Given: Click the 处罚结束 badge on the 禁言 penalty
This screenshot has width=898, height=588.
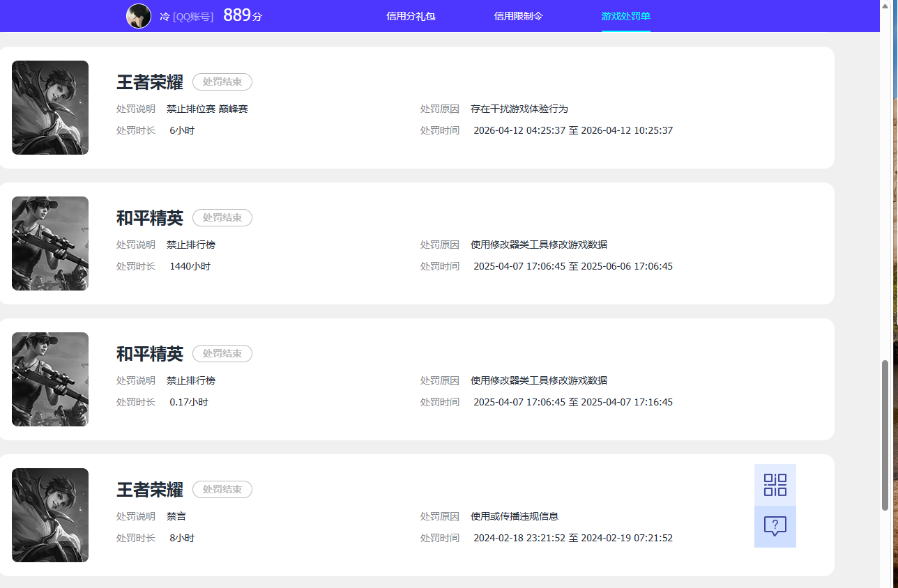Looking at the screenshot, I should [x=222, y=490].
